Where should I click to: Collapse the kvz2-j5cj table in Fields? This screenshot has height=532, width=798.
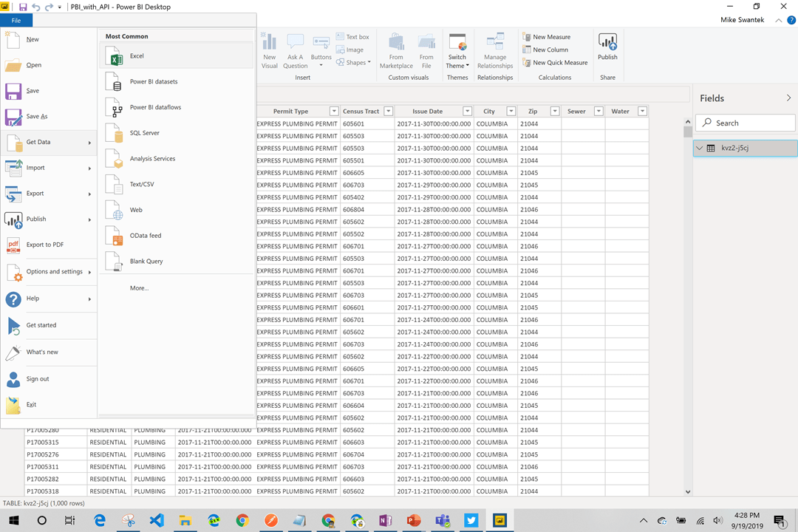[x=700, y=148]
